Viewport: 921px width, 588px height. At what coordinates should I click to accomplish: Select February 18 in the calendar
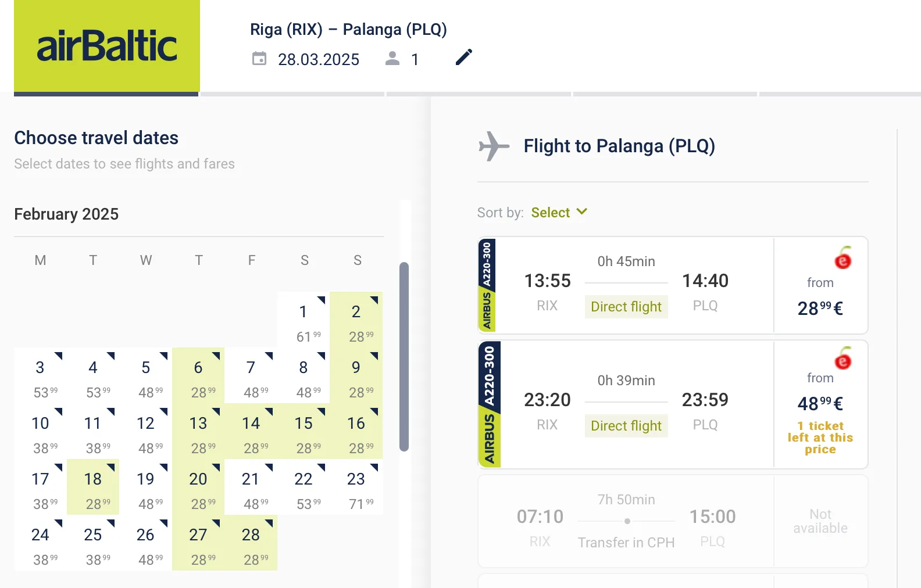coord(92,488)
